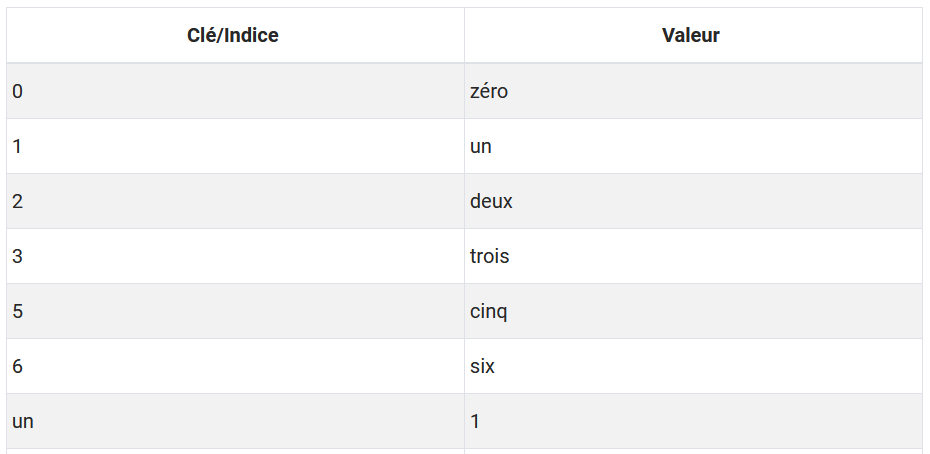Click the value cell 'deux'
This screenshot has width=930, height=454.
(491, 201)
